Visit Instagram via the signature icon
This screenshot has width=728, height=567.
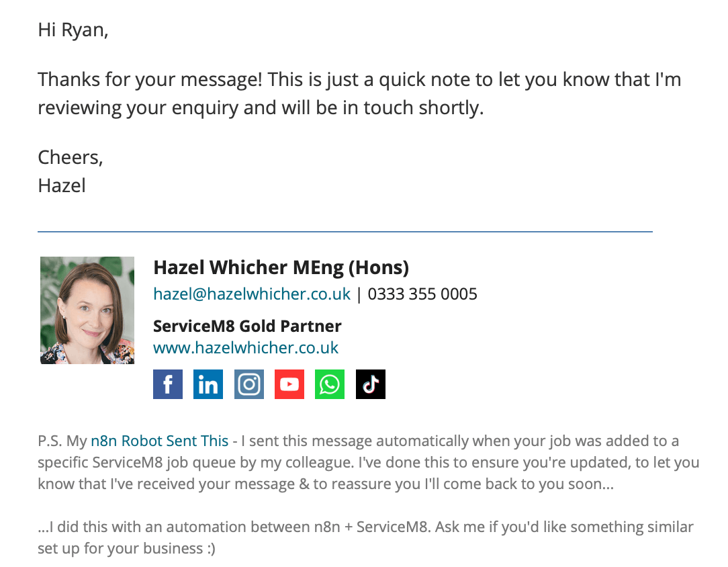(x=249, y=384)
